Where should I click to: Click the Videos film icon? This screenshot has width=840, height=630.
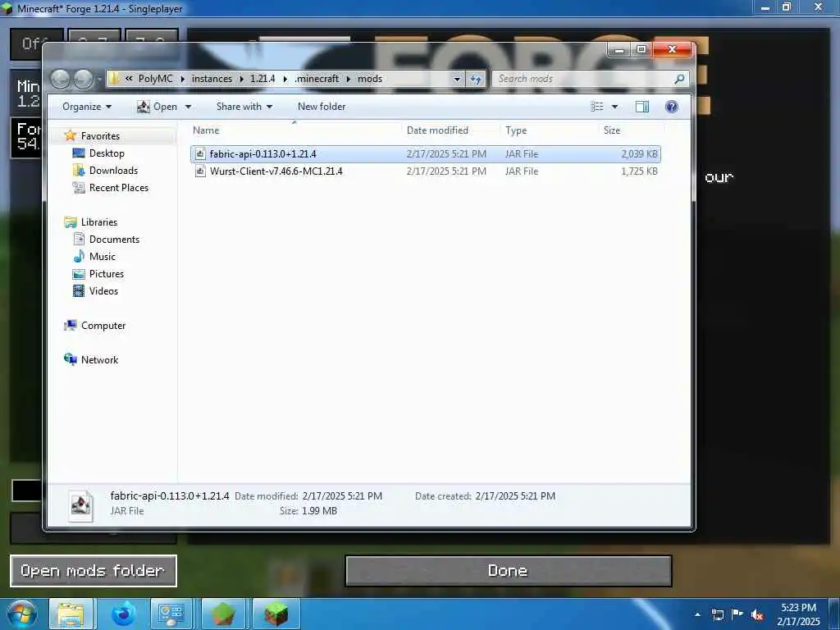point(78,291)
